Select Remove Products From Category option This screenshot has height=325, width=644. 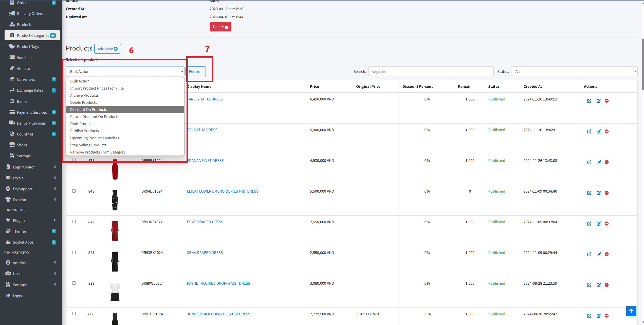pos(98,152)
